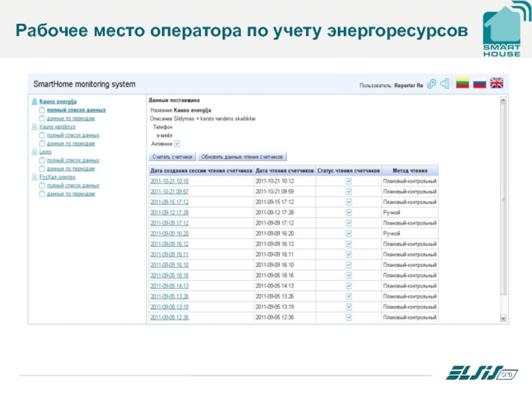Click the vertical scrollbar thumb
Image resolution: width=532 pixels, height=399 pixels.
click(503, 200)
